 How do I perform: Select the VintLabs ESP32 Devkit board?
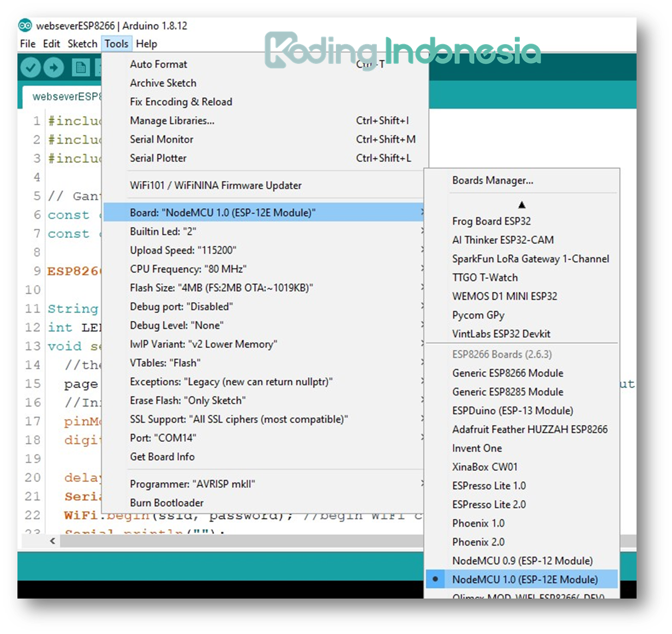522,333
